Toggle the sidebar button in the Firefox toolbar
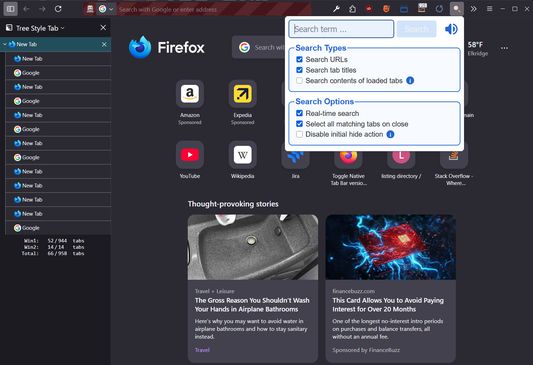 (x=11, y=9)
